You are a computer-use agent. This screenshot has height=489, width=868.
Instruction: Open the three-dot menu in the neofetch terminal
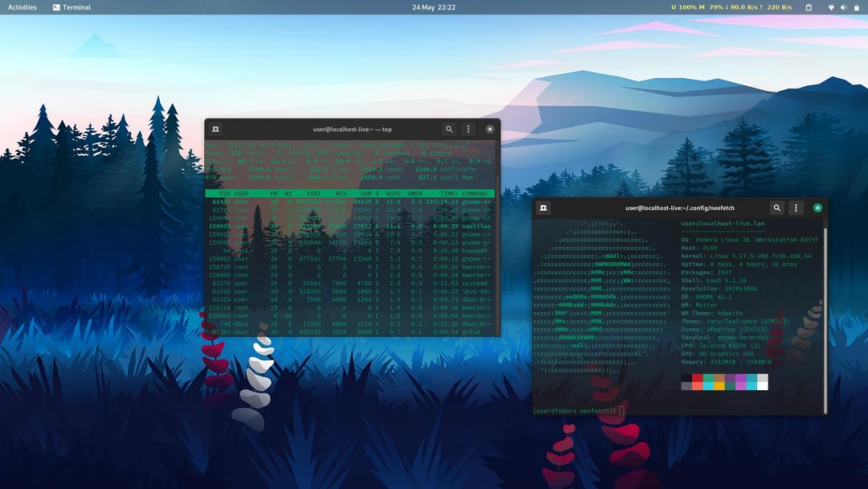pos(796,208)
